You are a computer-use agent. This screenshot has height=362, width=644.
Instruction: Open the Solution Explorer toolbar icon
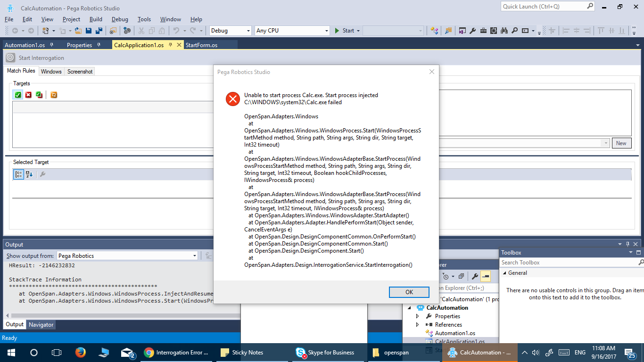(462, 31)
